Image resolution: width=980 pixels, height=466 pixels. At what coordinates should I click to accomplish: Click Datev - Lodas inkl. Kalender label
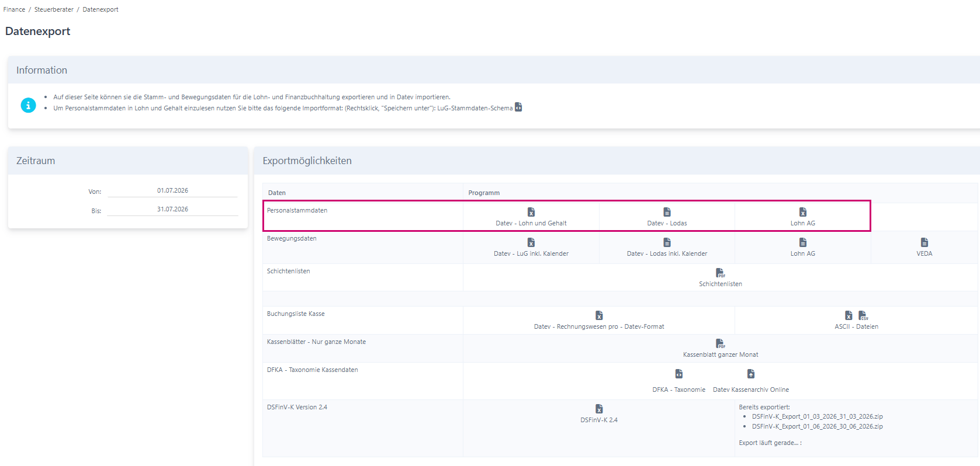[x=667, y=253]
